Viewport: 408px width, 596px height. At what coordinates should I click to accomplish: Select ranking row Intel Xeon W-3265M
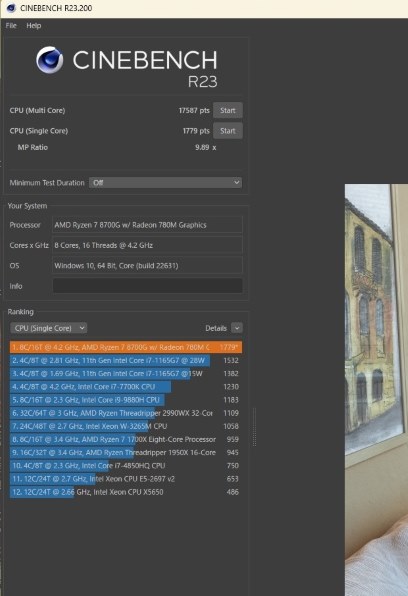tap(126, 426)
